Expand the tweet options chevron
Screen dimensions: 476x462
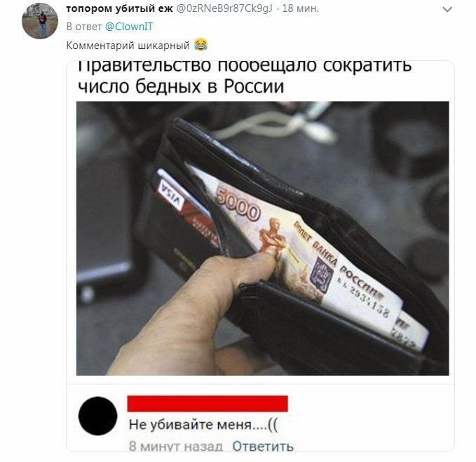click(447, 9)
